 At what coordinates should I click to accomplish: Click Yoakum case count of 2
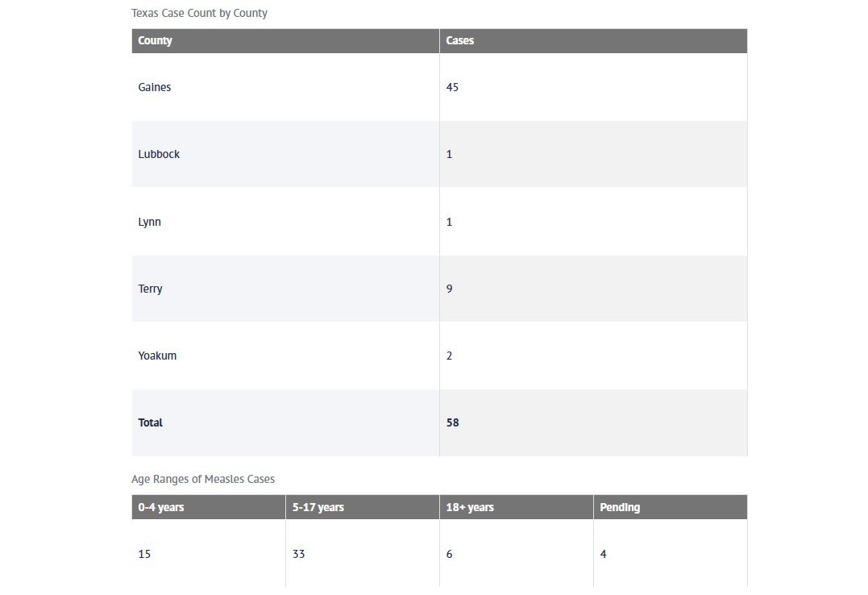[x=450, y=356]
